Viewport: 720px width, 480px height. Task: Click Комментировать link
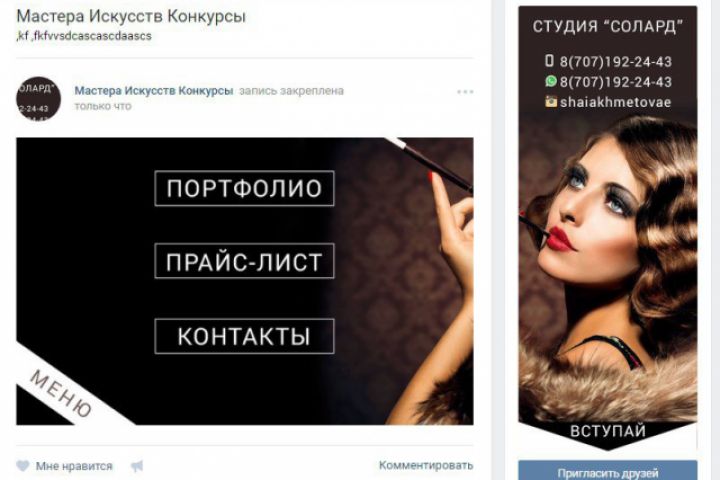tap(426, 465)
